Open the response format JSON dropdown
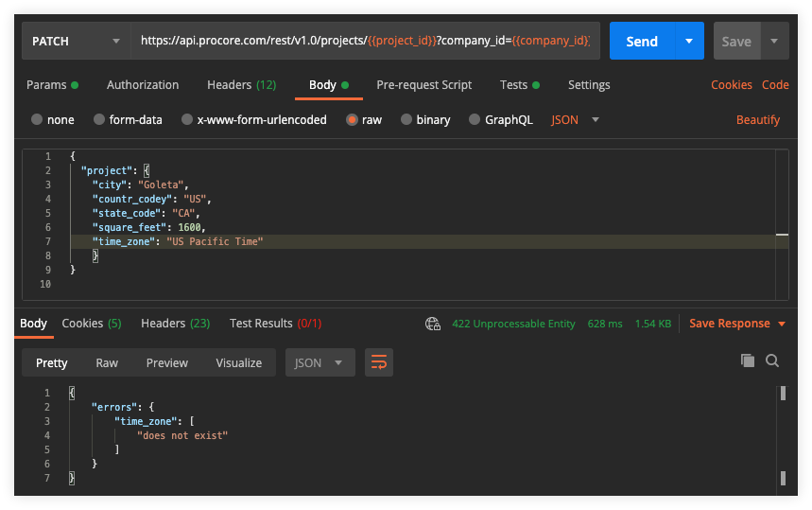This screenshot has width=812, height=510. click(x=320, y=362)
